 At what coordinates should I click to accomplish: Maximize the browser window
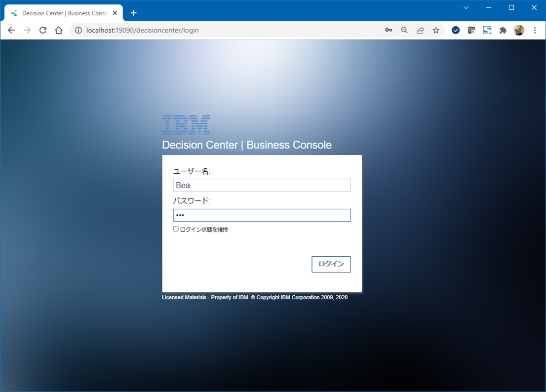click(x=511, y=7)
